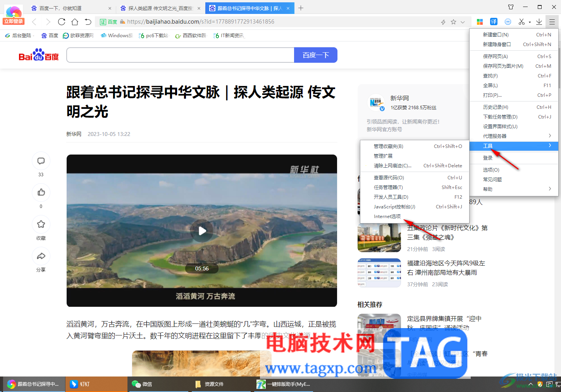Open the downloads arrow icon
This screenshot has width=561, height=392.
tap(539, 22)
